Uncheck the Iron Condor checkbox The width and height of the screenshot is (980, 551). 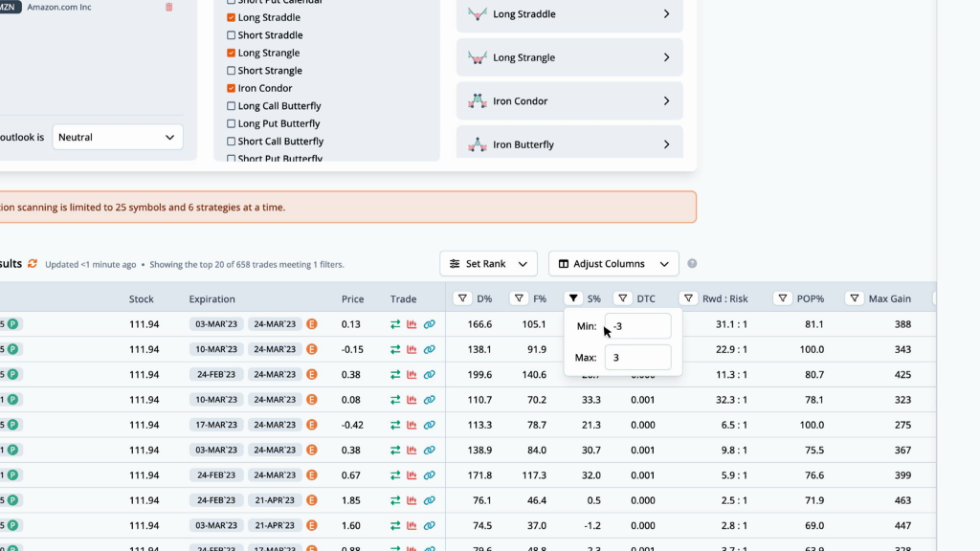click(232, 88)
